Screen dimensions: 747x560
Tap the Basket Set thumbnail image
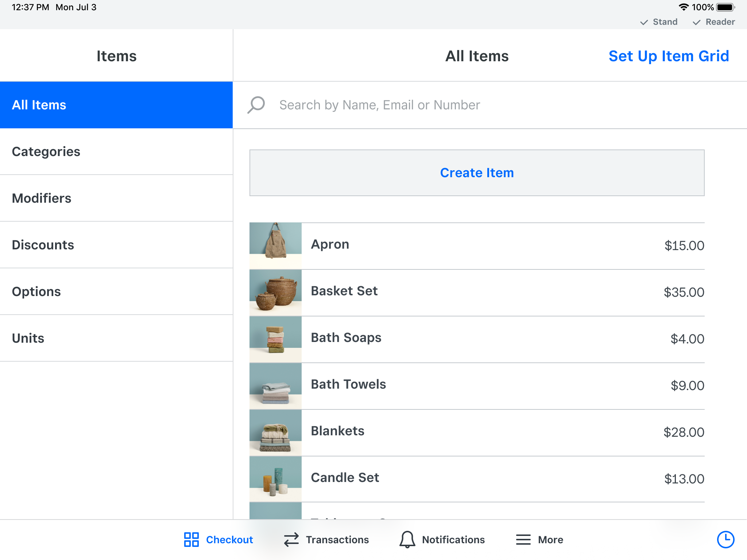275,292
